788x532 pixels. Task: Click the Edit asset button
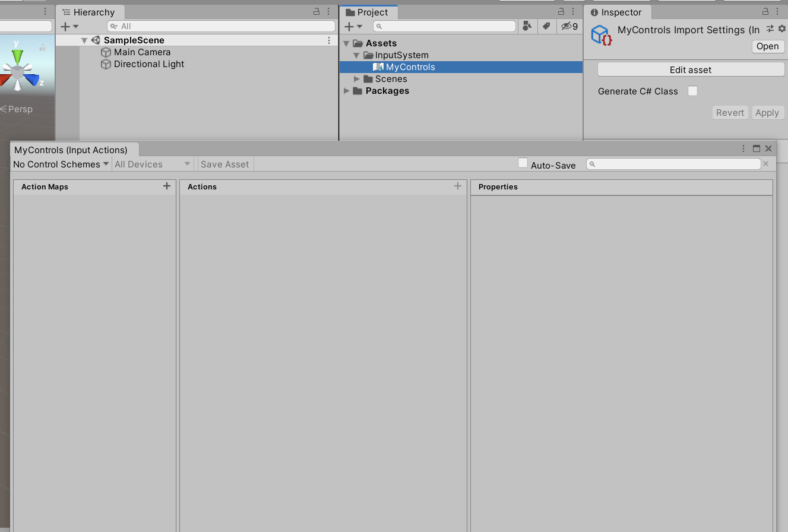click(690, 69)
